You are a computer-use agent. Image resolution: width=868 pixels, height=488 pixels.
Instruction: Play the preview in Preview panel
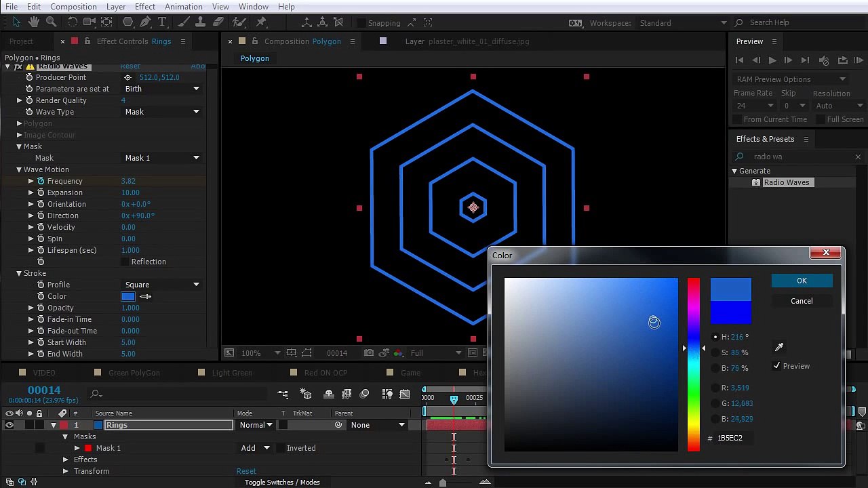772,60
